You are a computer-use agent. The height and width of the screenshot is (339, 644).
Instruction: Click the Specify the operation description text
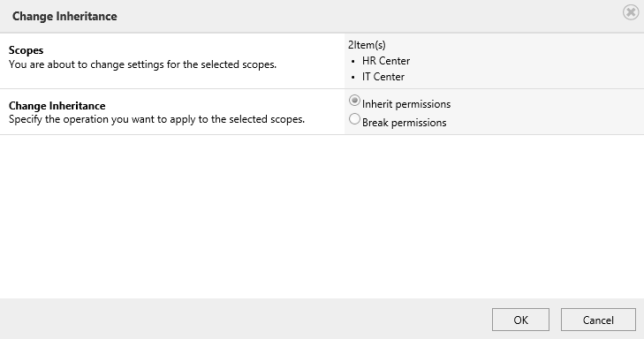point(156,119)
